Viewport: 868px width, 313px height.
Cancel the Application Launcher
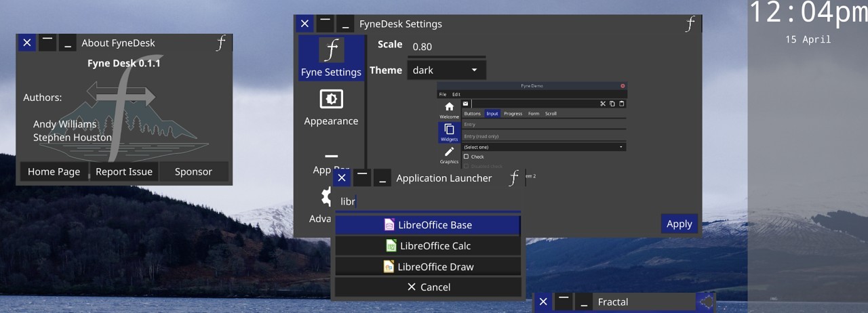click(x=428, y=287)
